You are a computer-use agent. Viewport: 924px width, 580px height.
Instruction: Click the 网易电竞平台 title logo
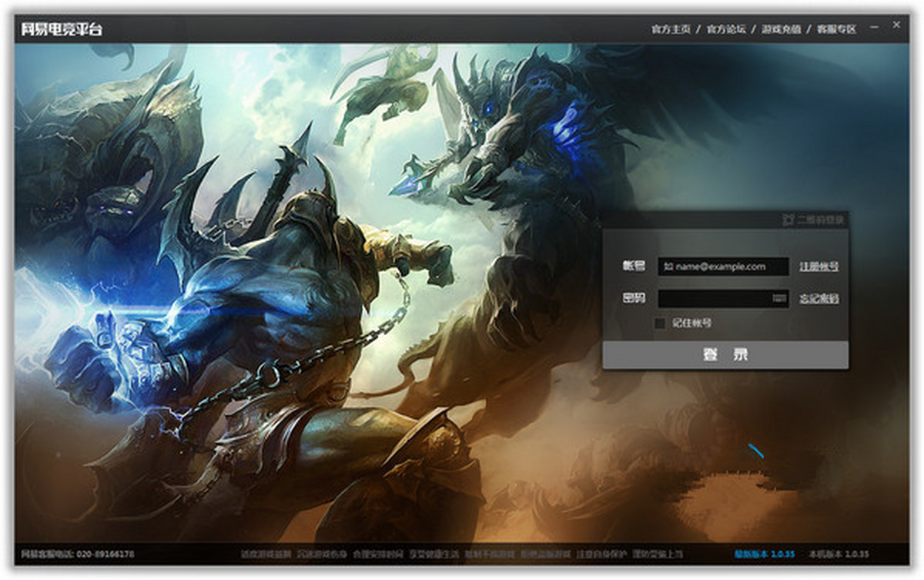[x=61, y=29]
